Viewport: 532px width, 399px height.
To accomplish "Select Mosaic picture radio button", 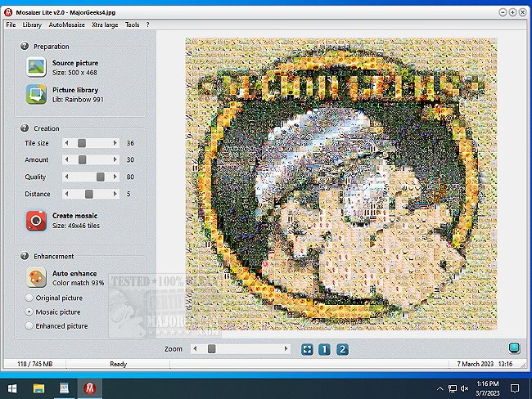I will 29,312.
